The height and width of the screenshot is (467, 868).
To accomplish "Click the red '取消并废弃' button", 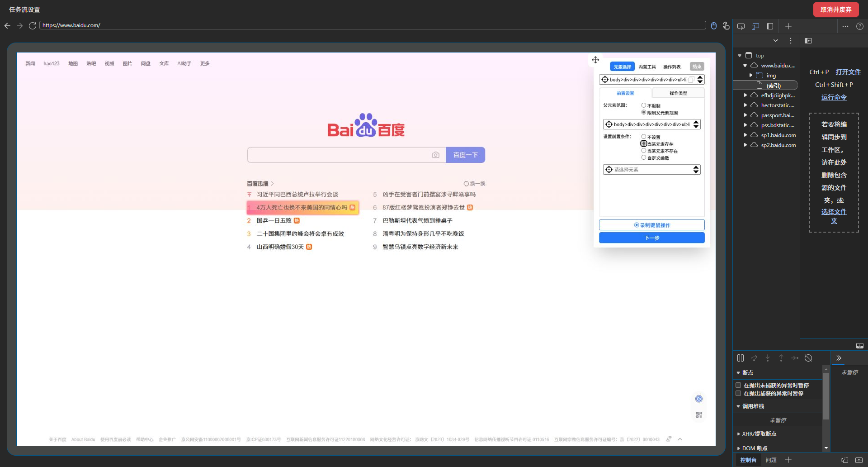I will coord(836,10).
